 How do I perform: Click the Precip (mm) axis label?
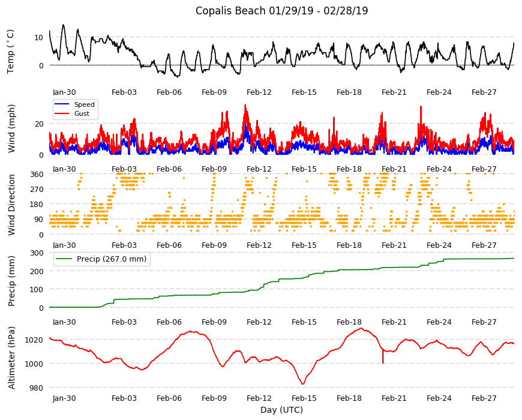pyautogui.click(x=11, y=281)
